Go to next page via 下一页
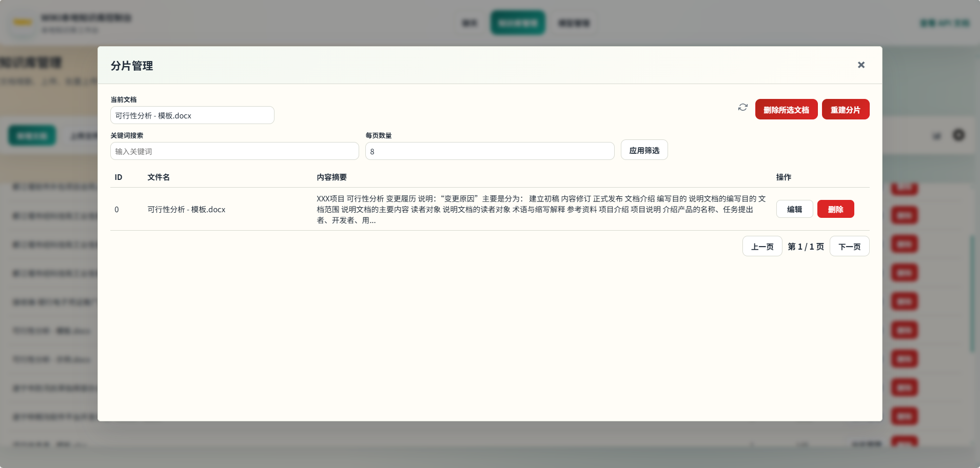 pos(849,246)
